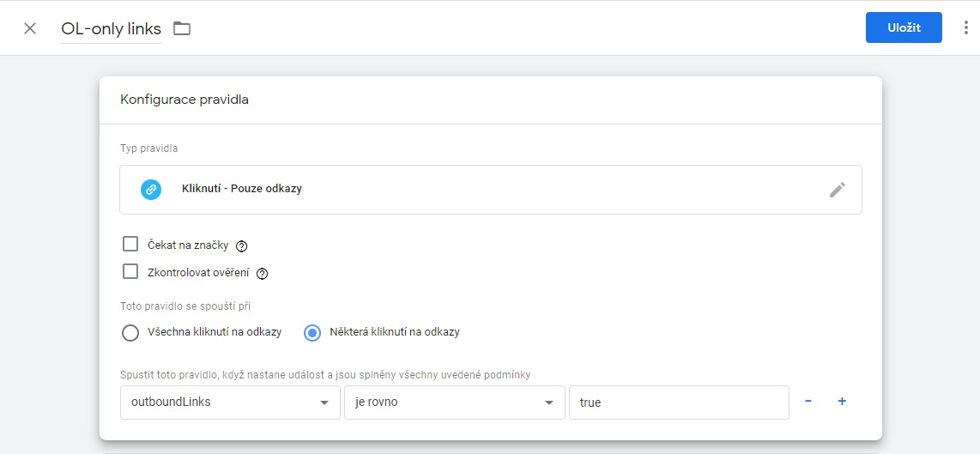Click the arrow of the outboundLinks dropdown
This screenshot has width=980, height=454.
tap(324, 403)
